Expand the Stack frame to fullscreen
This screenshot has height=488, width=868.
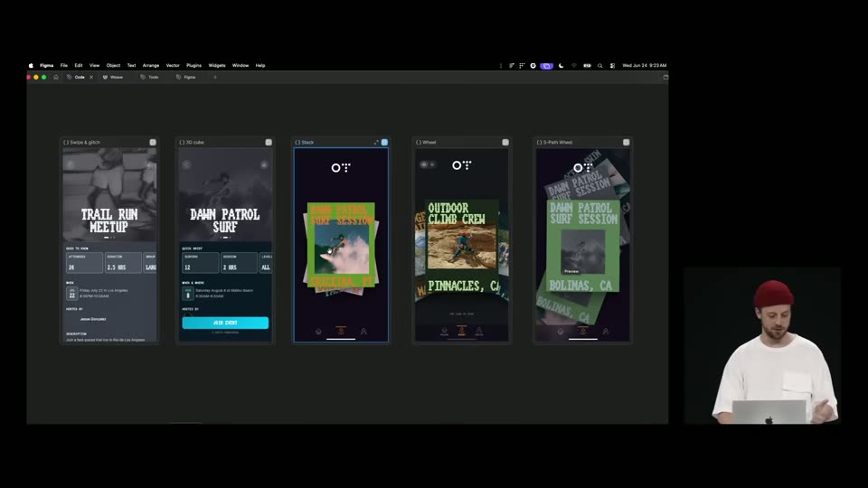[x=376, y=142]
